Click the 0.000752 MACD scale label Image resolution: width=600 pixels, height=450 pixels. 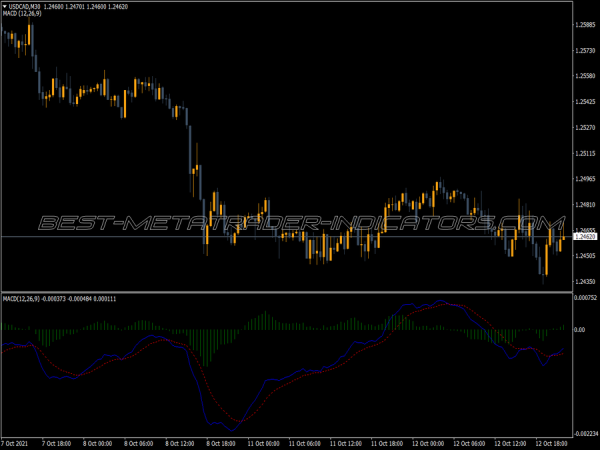pos(586,298)
